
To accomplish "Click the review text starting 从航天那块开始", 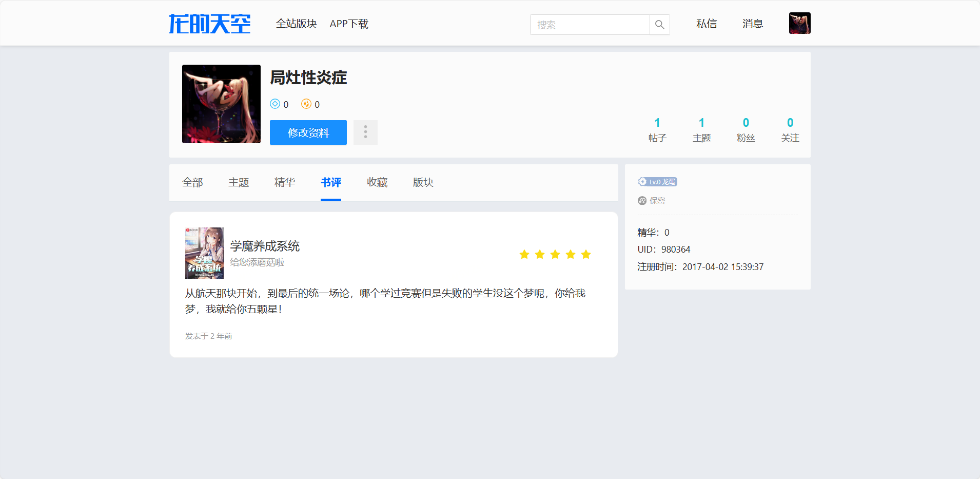I will click(x=385, y=301).
